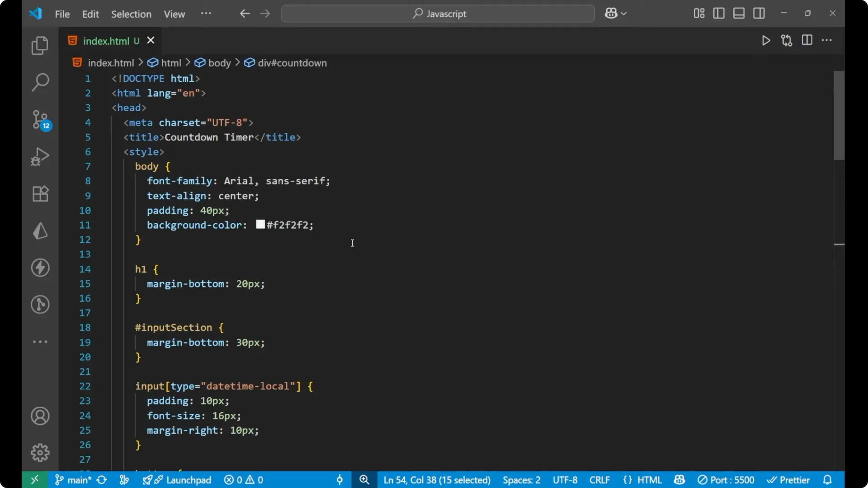Viewport: 868px width, 488px height.
Task: Open editor more actions menu
Action: tap(827, 40)
